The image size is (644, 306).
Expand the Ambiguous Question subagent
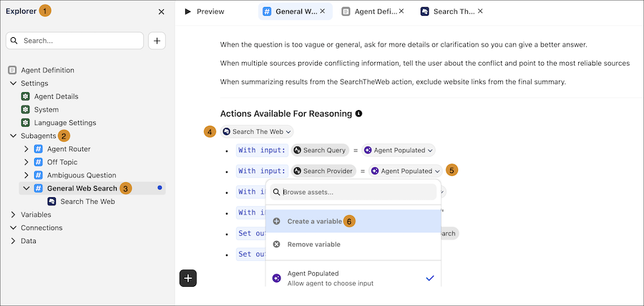[x=26, y=175]
